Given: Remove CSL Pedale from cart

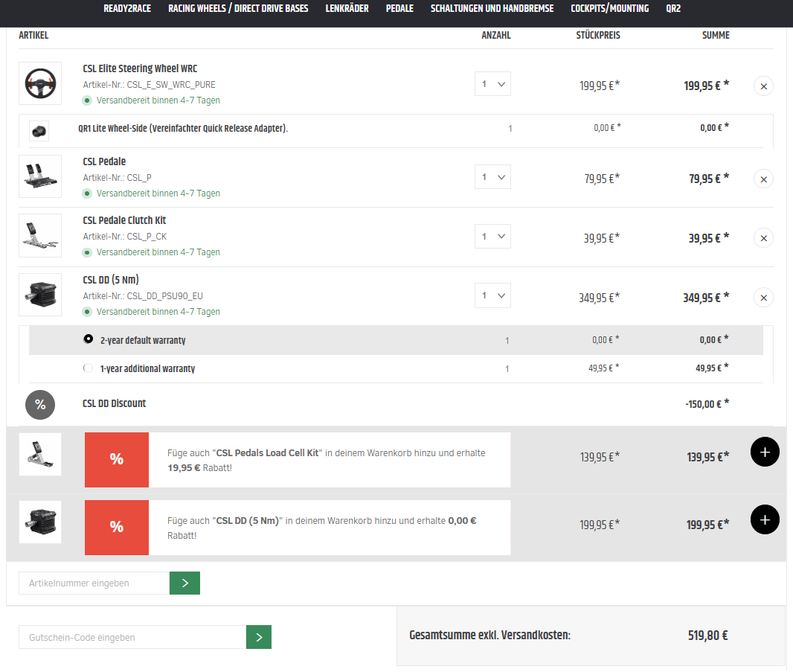Looking at the screenshot, I should click(763, 179).
